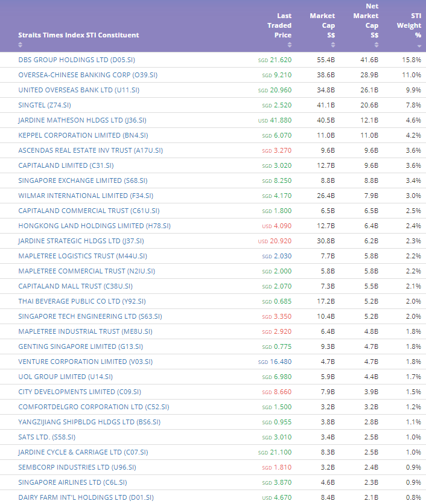Open SINGAPORE TECH ENGINEERING LTD (S63.SI)
The height and width of the screenshot is (504, 426).
point(91,317)
